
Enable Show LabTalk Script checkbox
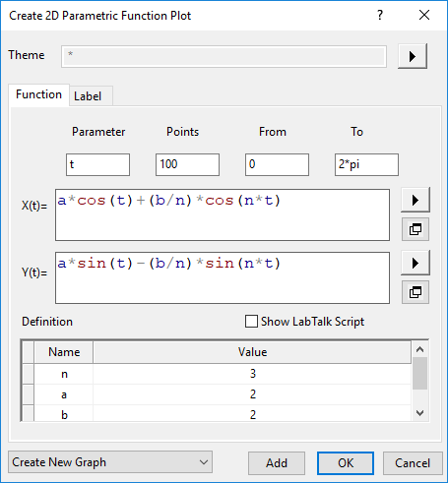(x=251, y=322)
